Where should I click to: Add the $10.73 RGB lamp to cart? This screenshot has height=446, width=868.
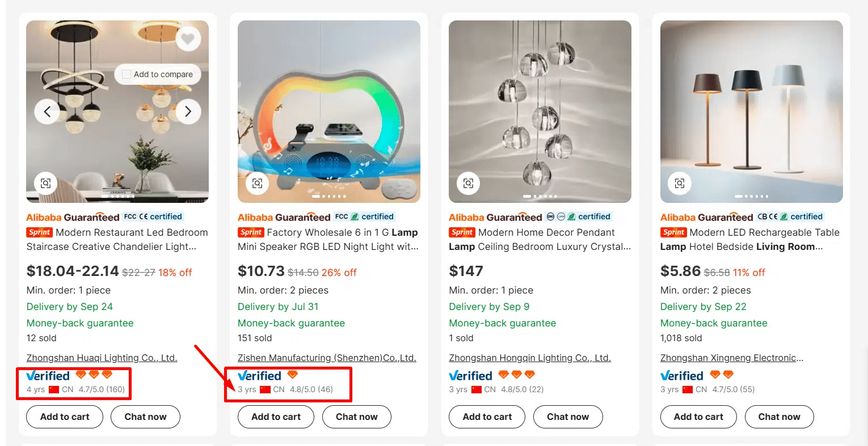(x=276, y=417)
